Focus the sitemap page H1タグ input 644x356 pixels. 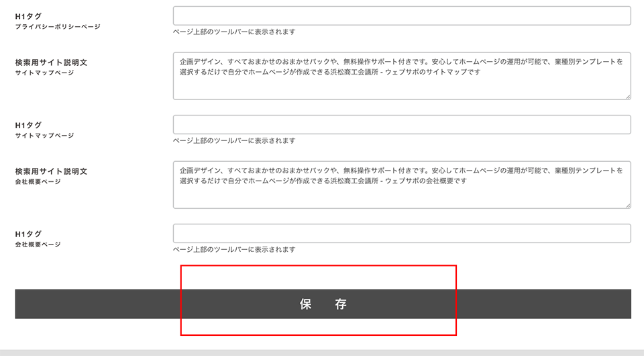tap(401, 125)
